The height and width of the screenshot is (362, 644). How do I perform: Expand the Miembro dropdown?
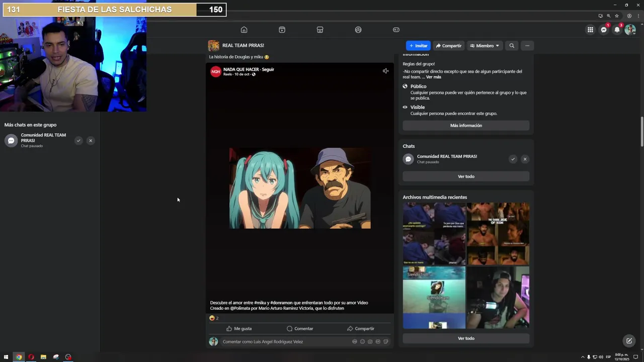(x=485, y=46)
